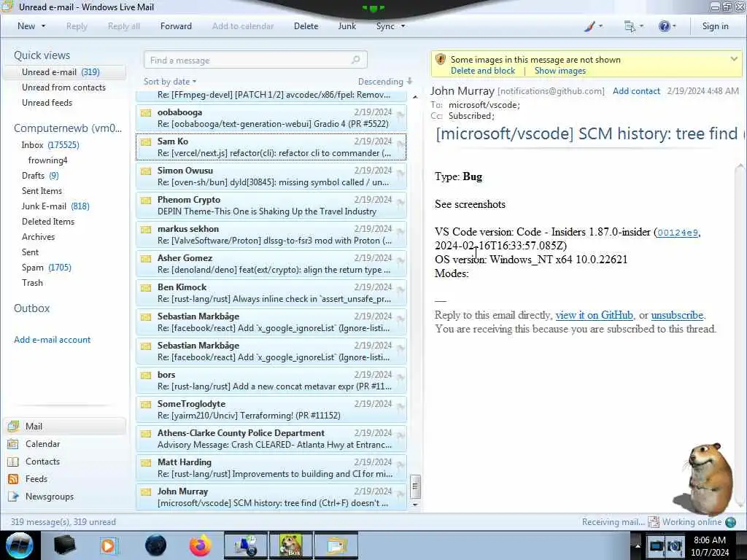
Task: Show hidden system tray icons arrow
Action: 637,545
